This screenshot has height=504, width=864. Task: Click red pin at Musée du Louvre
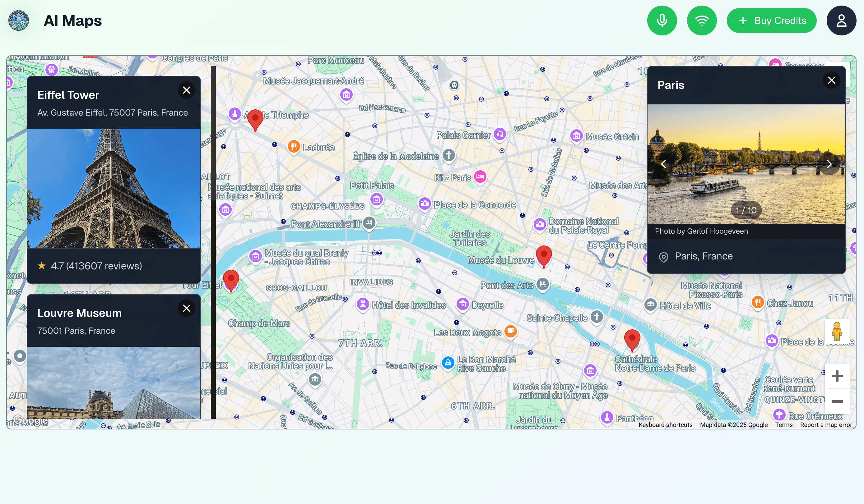[x=543, y=257]
